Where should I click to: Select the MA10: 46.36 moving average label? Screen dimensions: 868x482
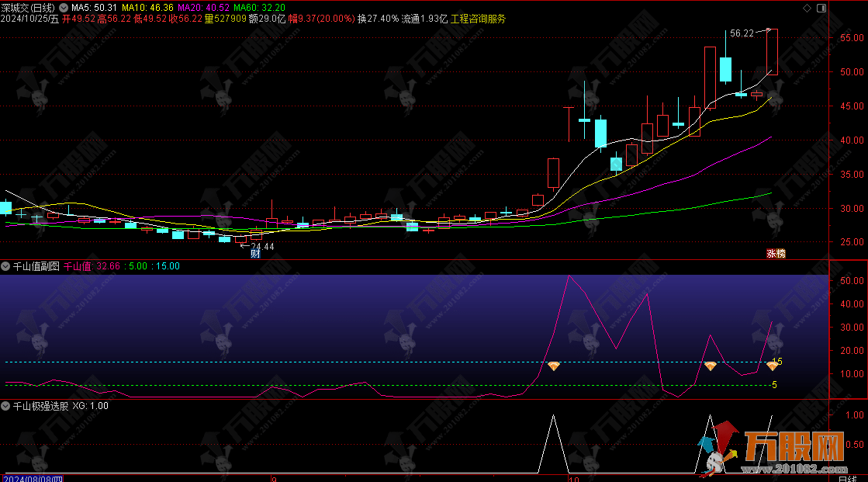tap(147, 8)
